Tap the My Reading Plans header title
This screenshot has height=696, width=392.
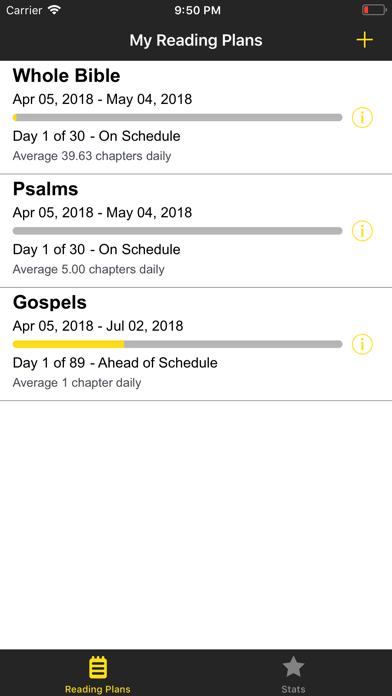[x=196, y=40]
